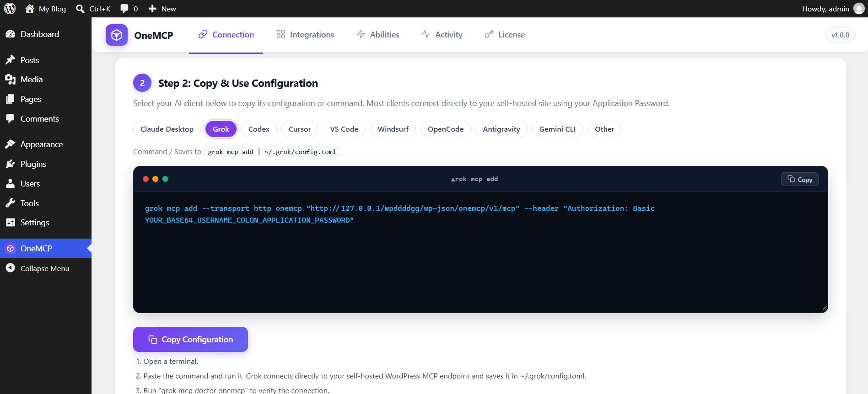Image resolution: width=868 pixels, height=394 pixels.
Task: Click the Copy Configuration button
Action: tap(190, 340)
